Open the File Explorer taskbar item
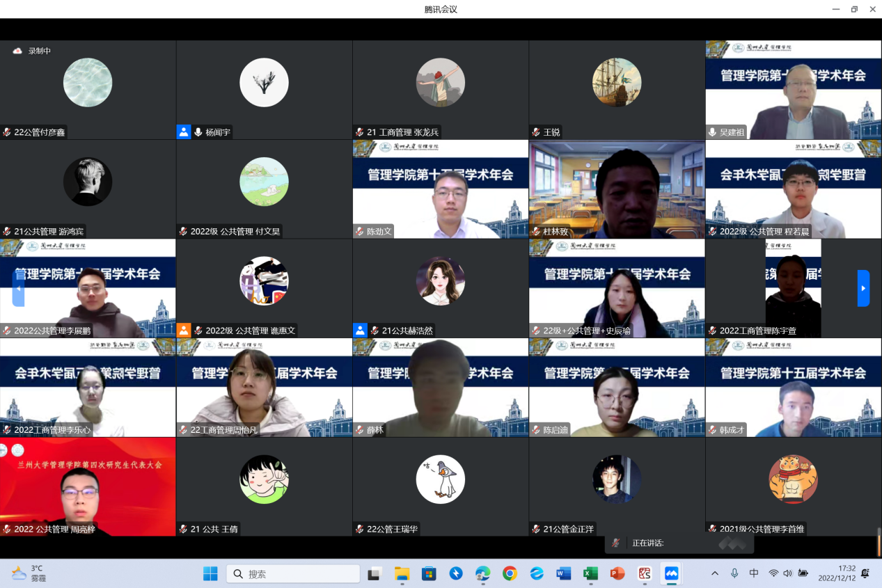The width and height of the screenshot is (882, 588). pos(402,573)
